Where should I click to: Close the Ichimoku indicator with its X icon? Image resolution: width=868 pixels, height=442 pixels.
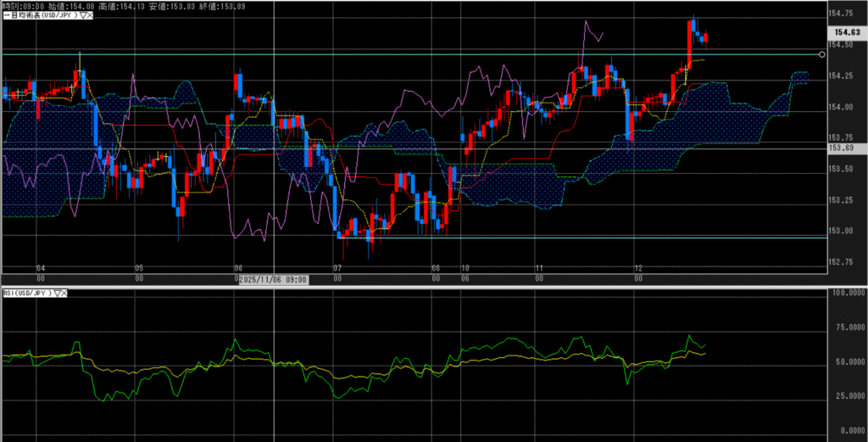click(89, 15)
